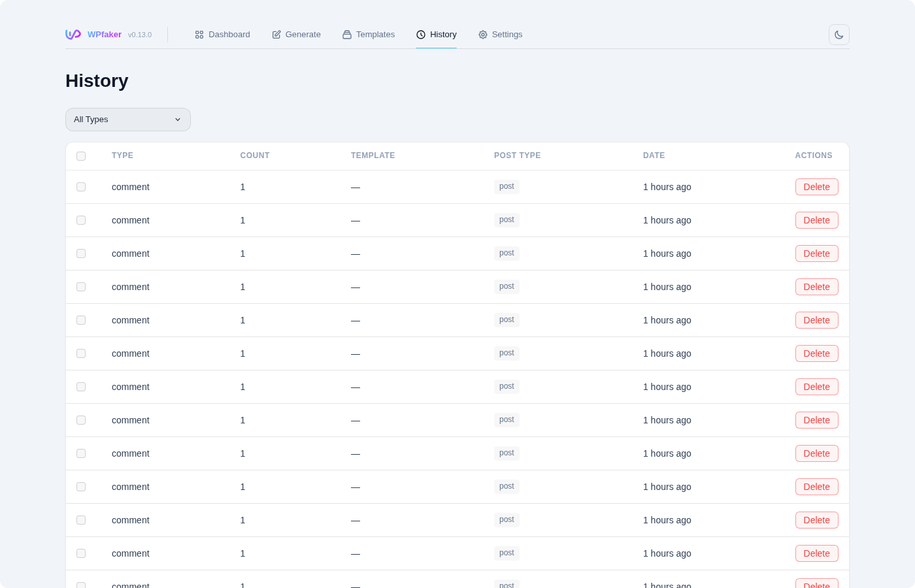Viewport: 915px width, 588px height.
Task: Click the WPfaker brand name link
Action: [x=105, y=35]
